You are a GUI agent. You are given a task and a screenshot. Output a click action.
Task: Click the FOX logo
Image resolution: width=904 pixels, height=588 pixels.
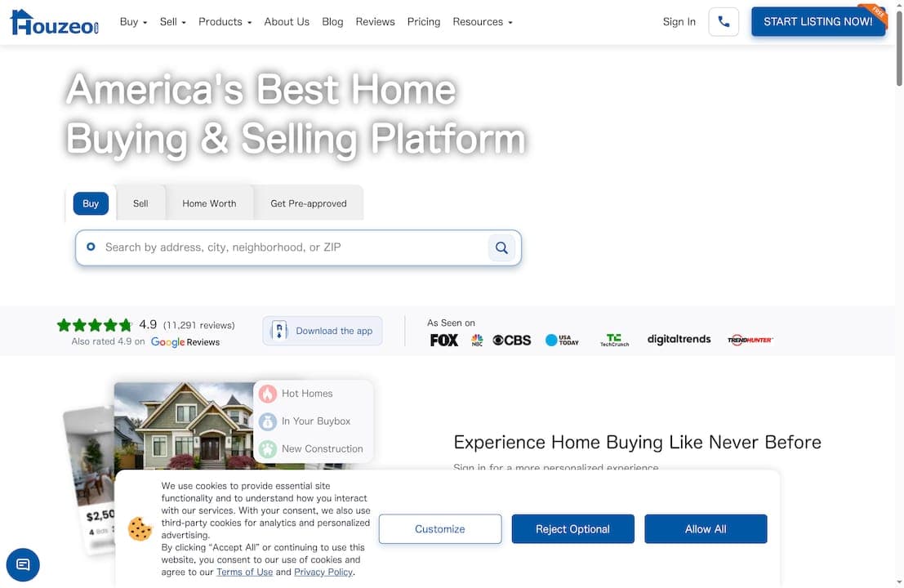444,340
